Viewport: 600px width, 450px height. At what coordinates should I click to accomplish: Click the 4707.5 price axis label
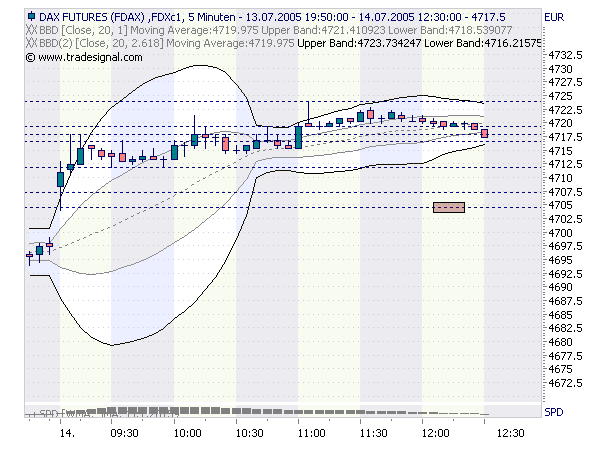(566, 192)
